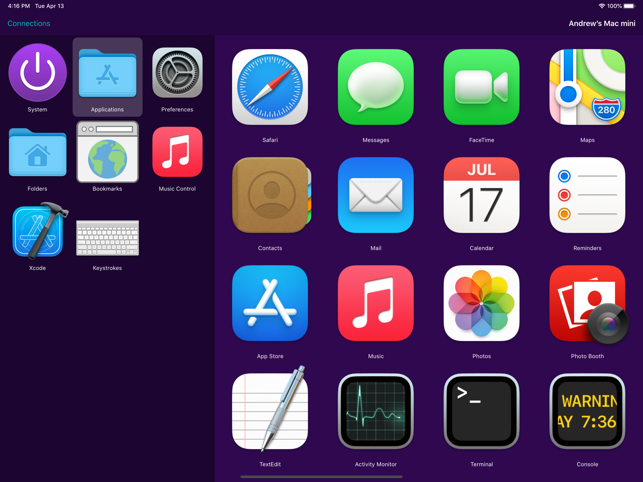
Task: Launch App Store app
Action: click(270, 303)
